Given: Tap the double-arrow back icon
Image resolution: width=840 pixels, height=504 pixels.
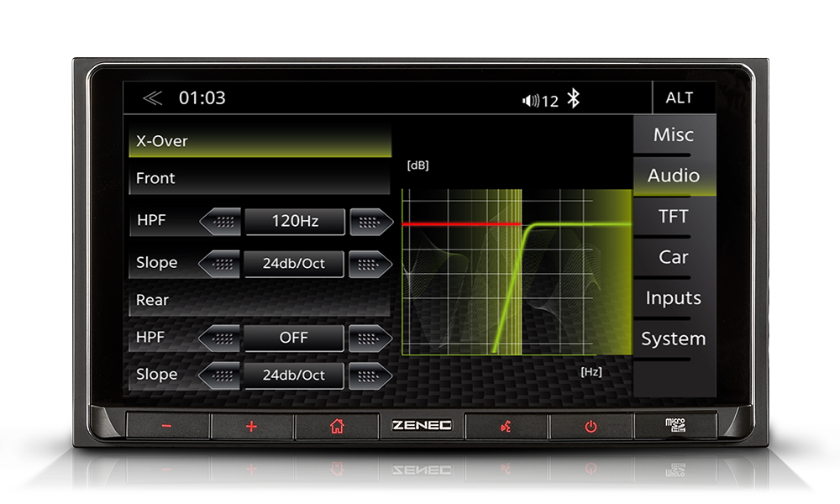Looking at the screenshot, I should 153,98.
